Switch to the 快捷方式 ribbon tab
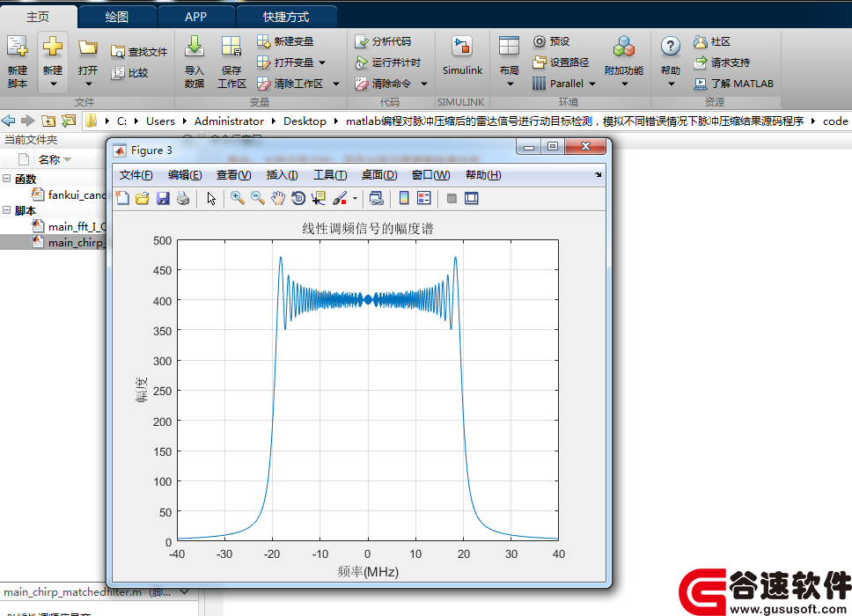The height and width of the screenshot is (616, 852). (286, 17)
